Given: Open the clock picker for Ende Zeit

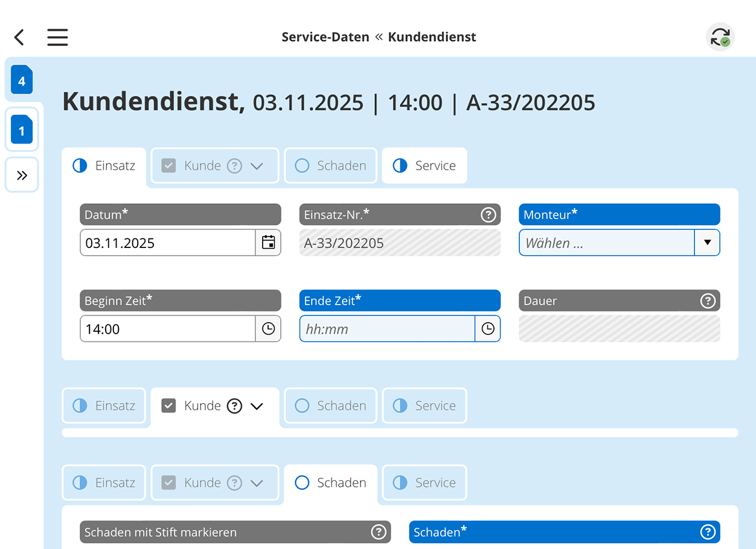Looking at the screenshot, I should [x=488, y=329].
